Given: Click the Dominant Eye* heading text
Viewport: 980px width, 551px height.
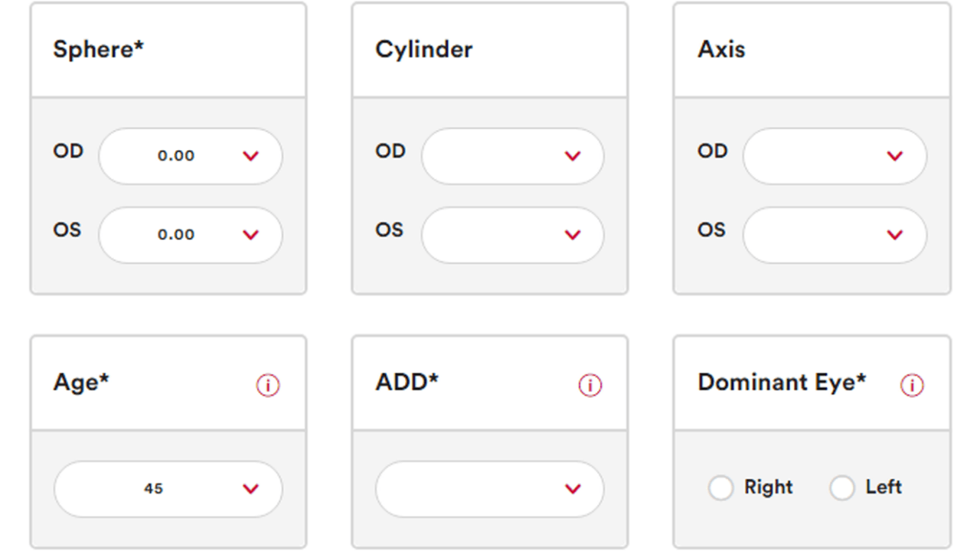Looking at the screenshot, I should [x=782, y=383].
